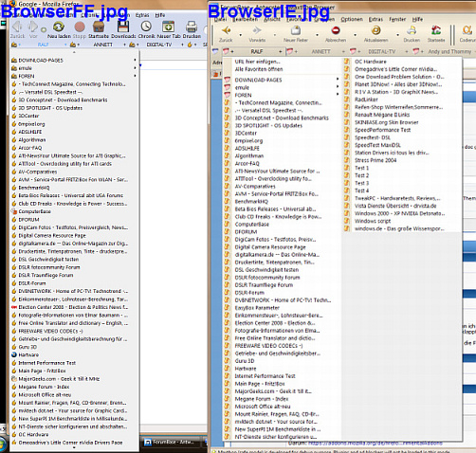Expand FOREN submenu in Maxthon favorites
476x453 pixels.
(282, 95)
